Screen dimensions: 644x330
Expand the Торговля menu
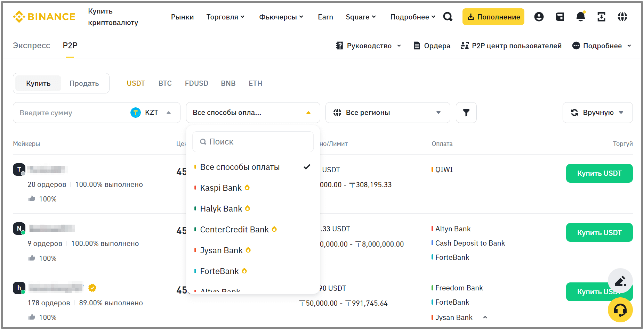(226, 17)
